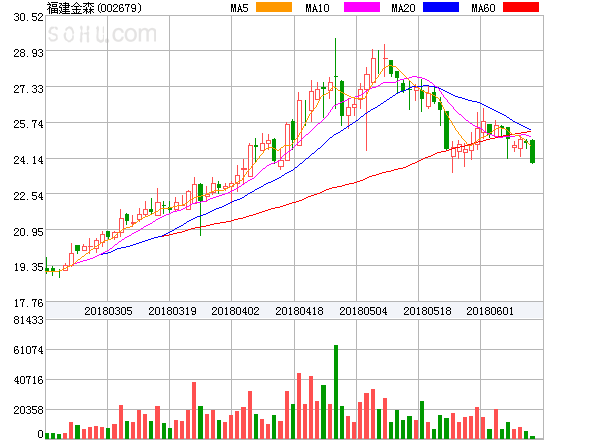The image size is (600, 440).
Task: Click the 20180305 date label
Action: [x=108, y=311]
